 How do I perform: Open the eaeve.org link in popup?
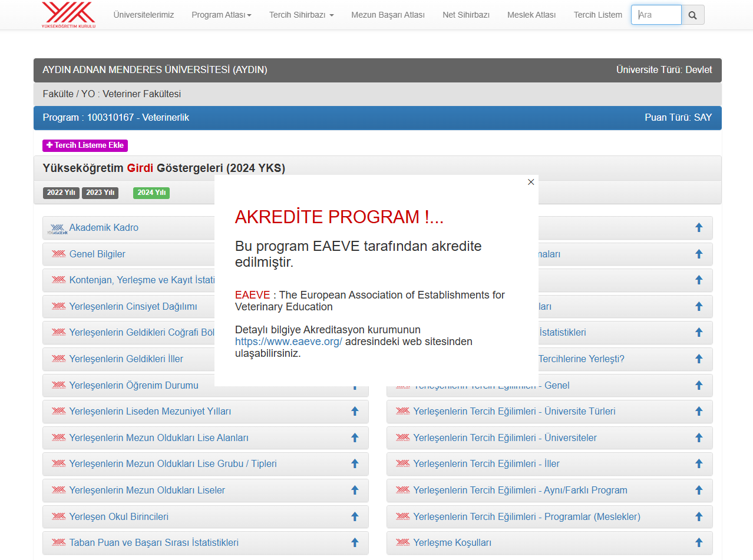pos(288,342)
